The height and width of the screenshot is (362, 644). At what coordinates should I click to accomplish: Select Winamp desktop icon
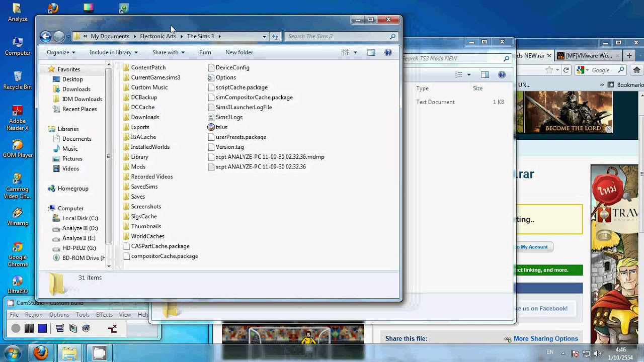(x=18, y=217)
